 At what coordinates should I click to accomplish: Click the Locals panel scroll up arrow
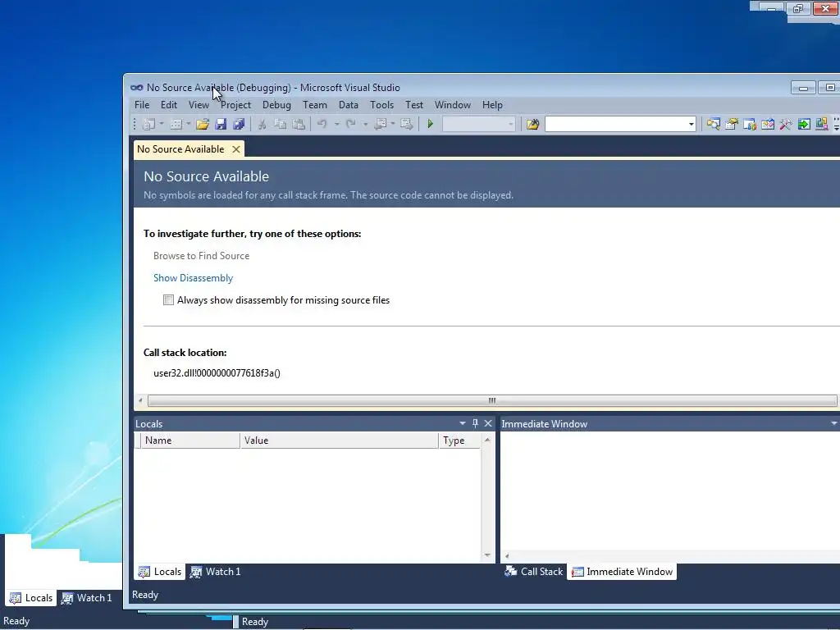pyautogui.click(x=487, y=440)
